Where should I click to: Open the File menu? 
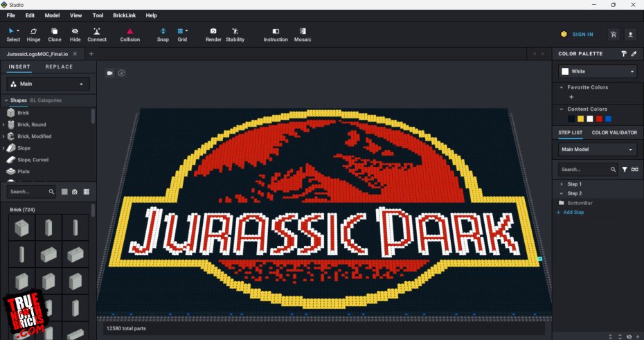pos(10,15)
